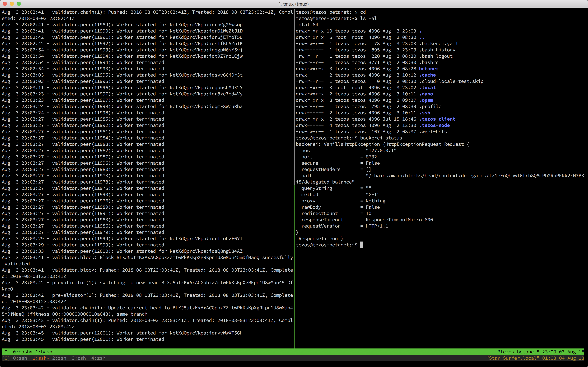Click the yellow minimize window button

tap(12, 4)
